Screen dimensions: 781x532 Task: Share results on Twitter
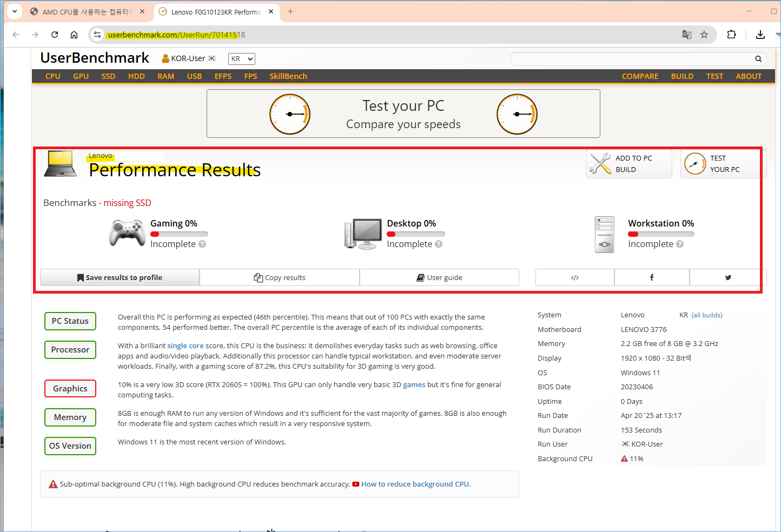click(x=728, y=277)
